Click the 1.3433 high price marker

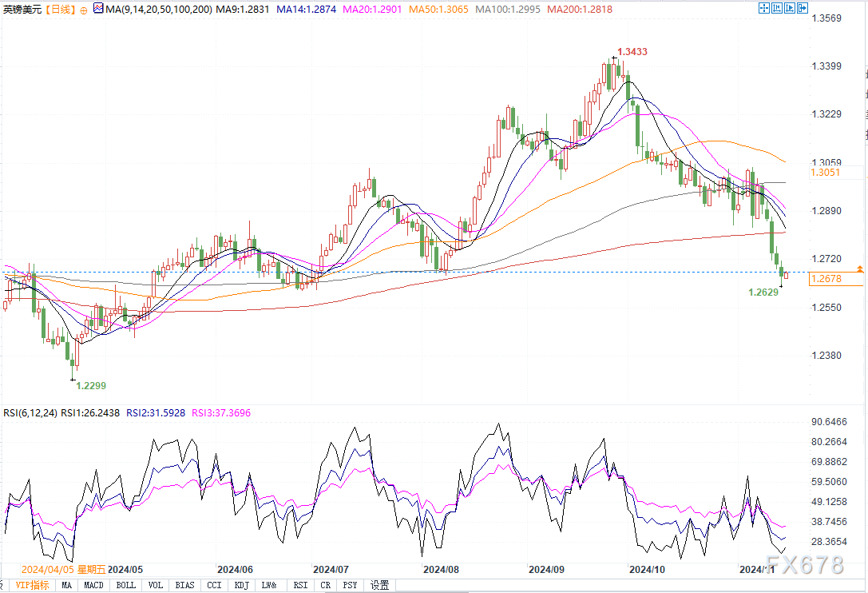pos(632,52)
